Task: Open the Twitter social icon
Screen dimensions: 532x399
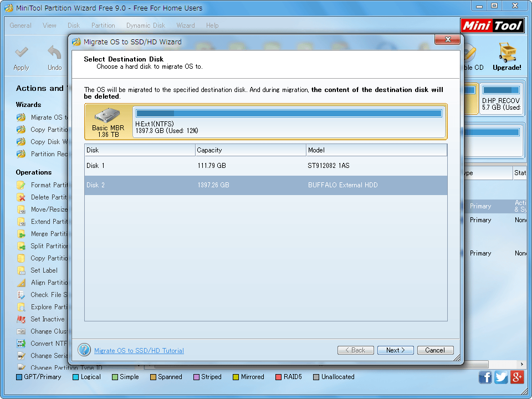Action: click(x=502, y=377)
